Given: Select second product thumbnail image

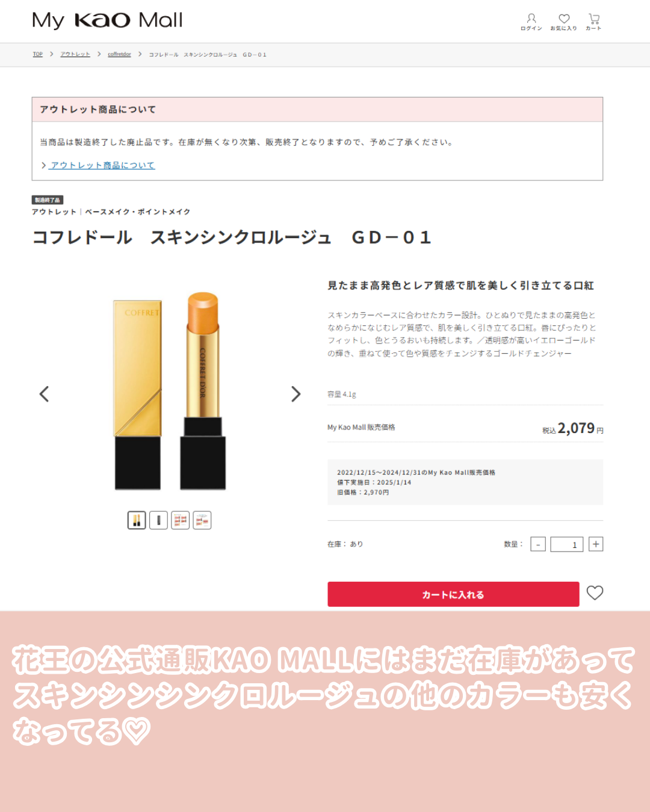Looking at the screenshot, I should coord(158,520).
